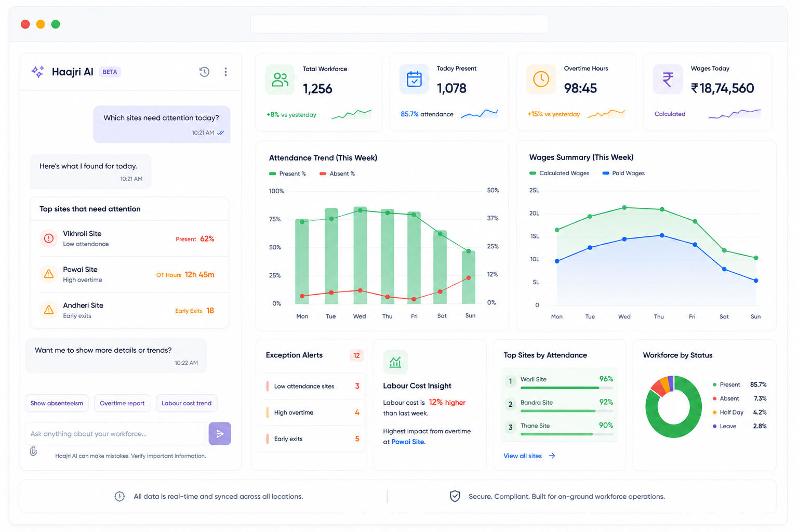The image size is (798, 532).
Task: Click Vikhroli Site red alert icon
Action: (49, 238)
